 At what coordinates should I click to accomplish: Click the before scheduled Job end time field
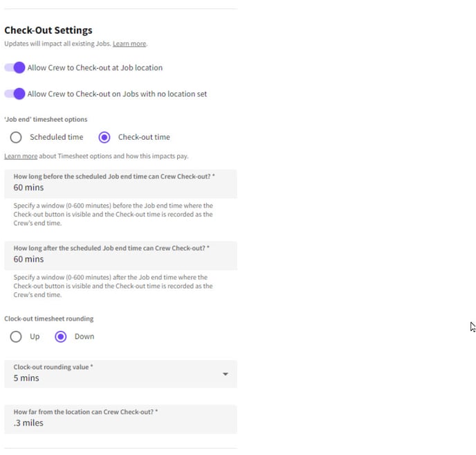coord(120,184)
